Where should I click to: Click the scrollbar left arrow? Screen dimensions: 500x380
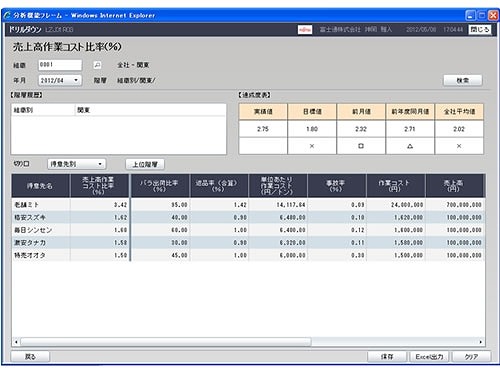point(16,342)
